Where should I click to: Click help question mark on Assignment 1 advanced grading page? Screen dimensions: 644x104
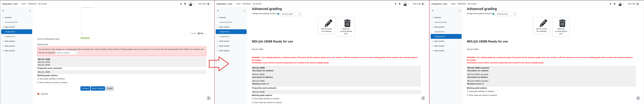tap(423, 98)
